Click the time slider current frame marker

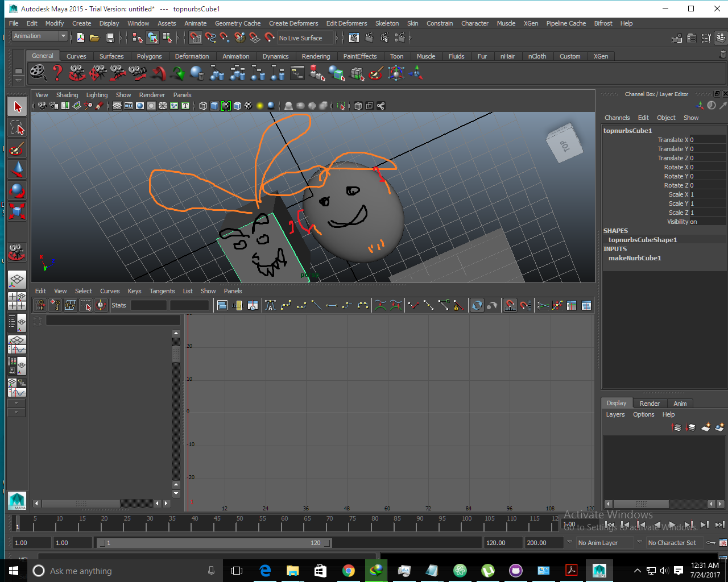pos(18,523)
